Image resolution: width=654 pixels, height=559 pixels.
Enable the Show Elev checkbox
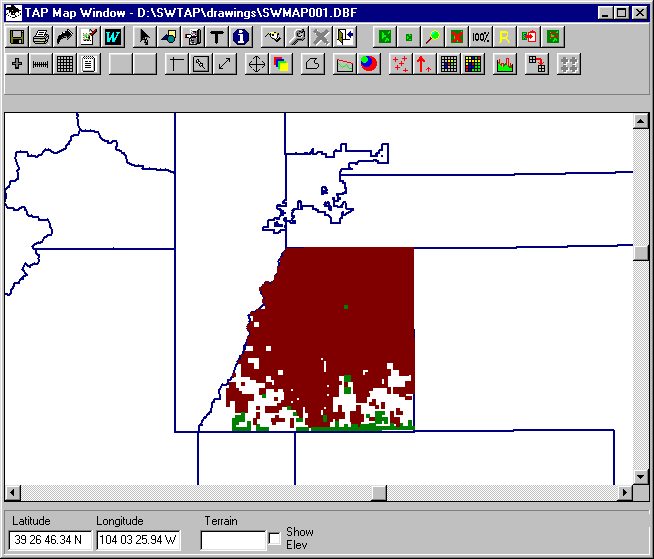pos(274,539)
